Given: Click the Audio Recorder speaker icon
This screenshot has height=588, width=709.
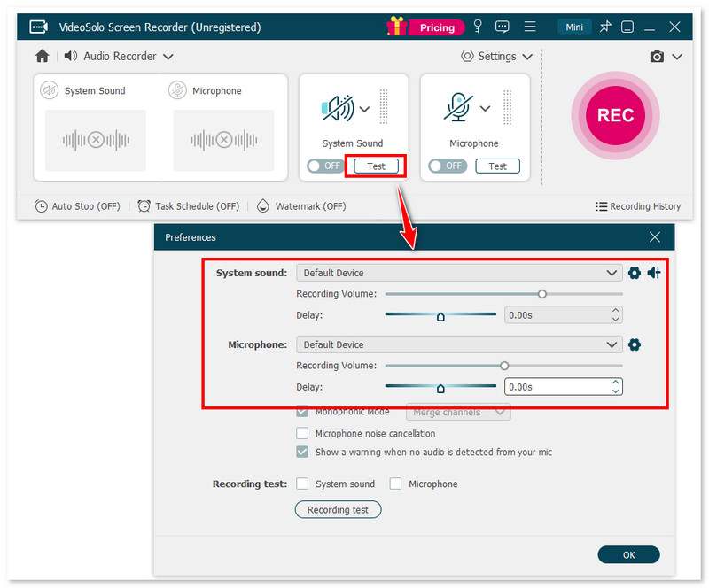Looking at the screenshot, I should pyautogui.click(x=70, y=56).
